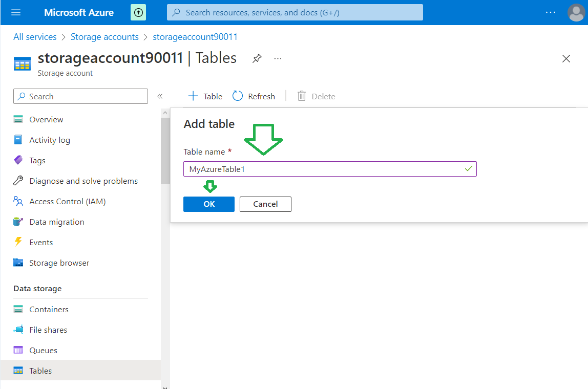Click the sidebar scroll up arrow
The height and width of the screenshot is (389, 588).
165,113
